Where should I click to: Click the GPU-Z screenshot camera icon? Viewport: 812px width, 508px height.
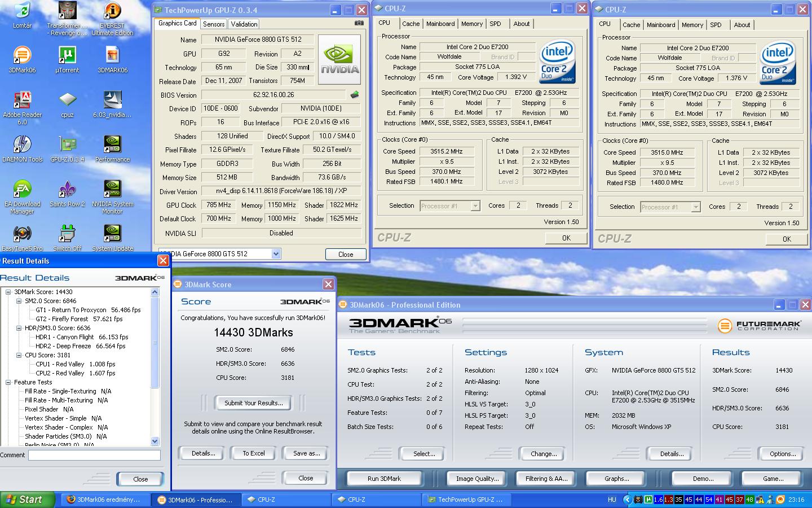pos(359,23)
